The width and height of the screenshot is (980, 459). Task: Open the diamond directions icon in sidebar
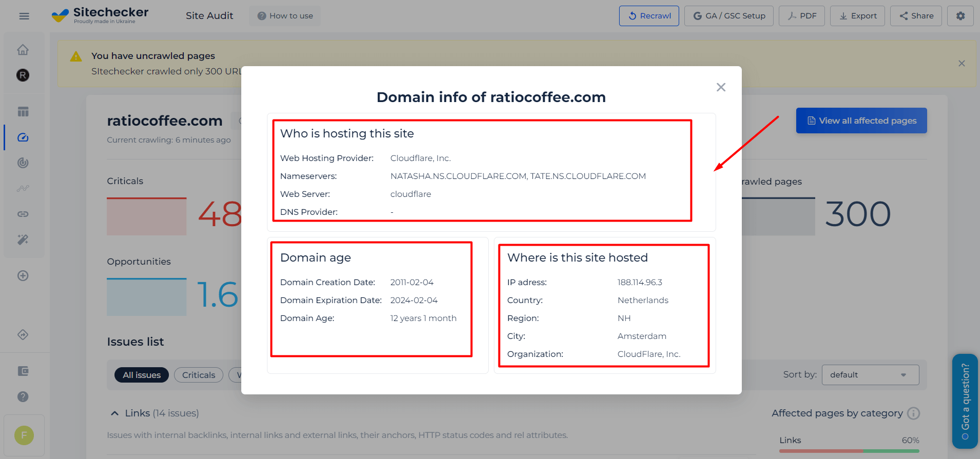[x=23, y=335]
